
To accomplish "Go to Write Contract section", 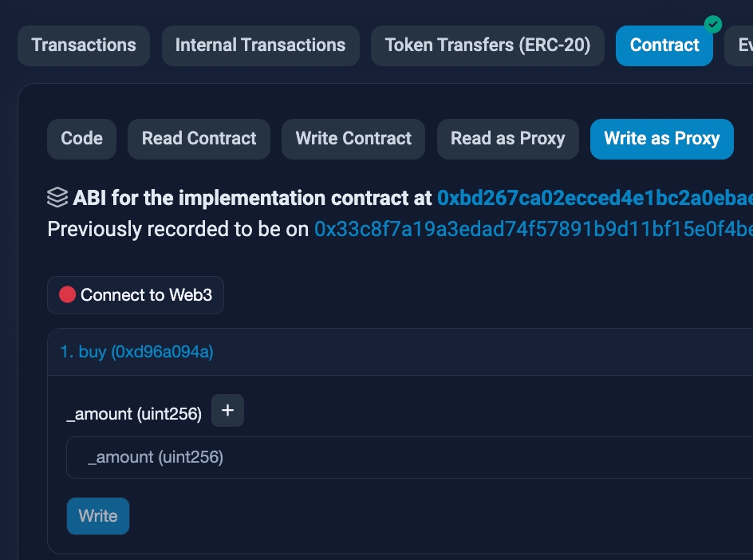I will (x=353, y=139).
